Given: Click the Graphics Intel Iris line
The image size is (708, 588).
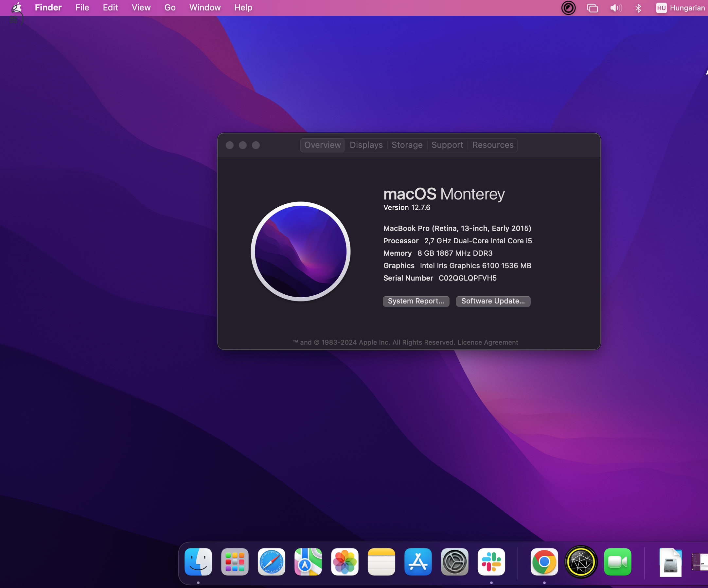Looking at the screenshot, I should point(457,266).
